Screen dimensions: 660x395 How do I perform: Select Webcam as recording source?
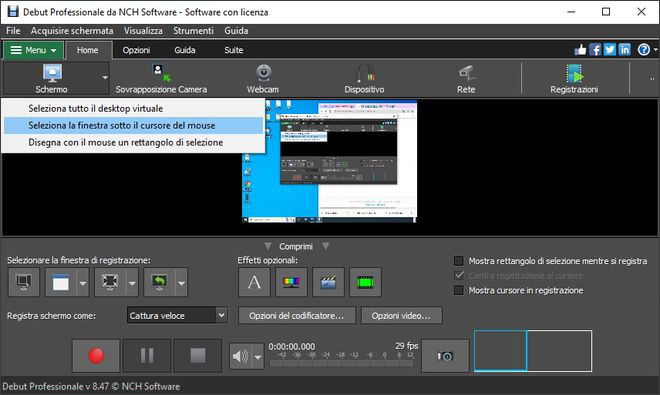point(263,79)
